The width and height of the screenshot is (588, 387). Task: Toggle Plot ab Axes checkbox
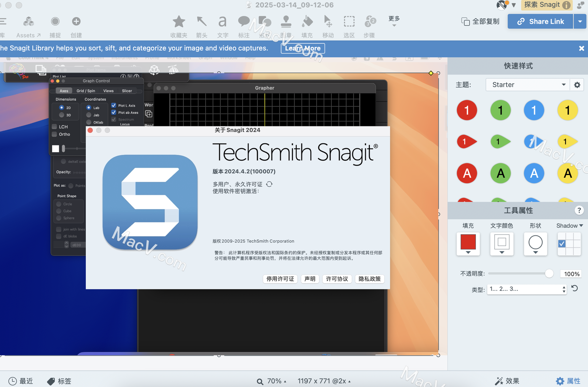114,112
